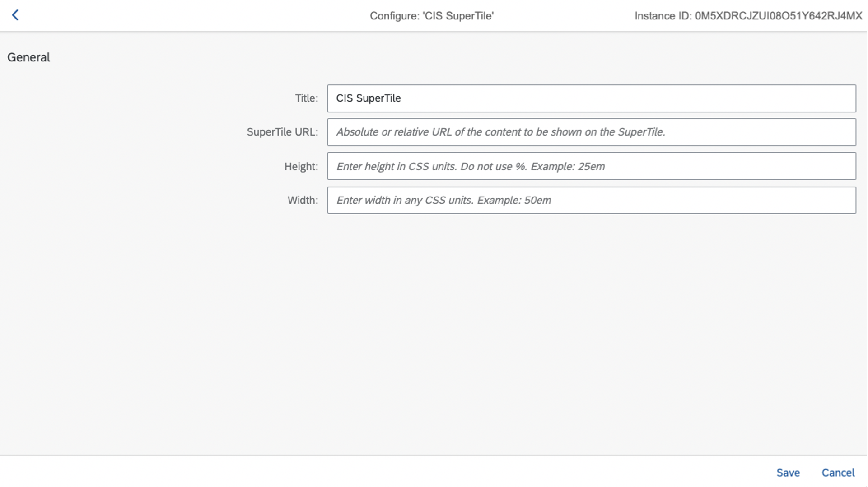Click the Cancel button
868x487 pixels.
838,473
